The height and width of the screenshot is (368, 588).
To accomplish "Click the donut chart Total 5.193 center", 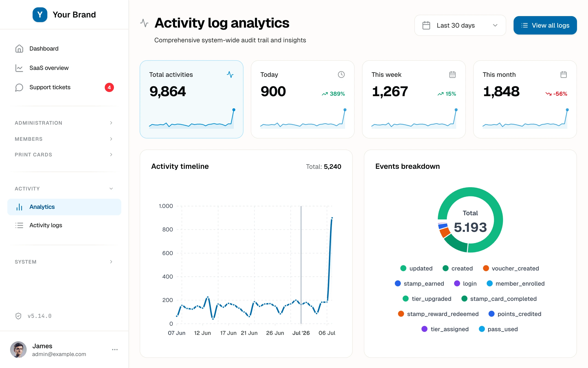I will tap(470, 222).
